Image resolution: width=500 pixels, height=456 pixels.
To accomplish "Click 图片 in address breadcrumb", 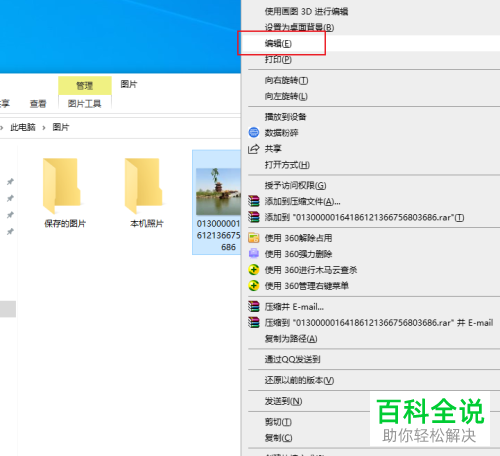I will tap(61, 127).
